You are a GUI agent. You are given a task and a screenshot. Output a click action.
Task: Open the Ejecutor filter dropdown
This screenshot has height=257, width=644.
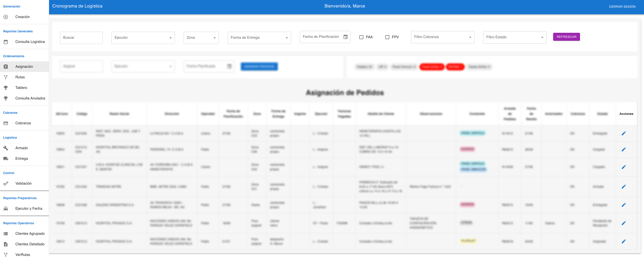pos(143,38)
